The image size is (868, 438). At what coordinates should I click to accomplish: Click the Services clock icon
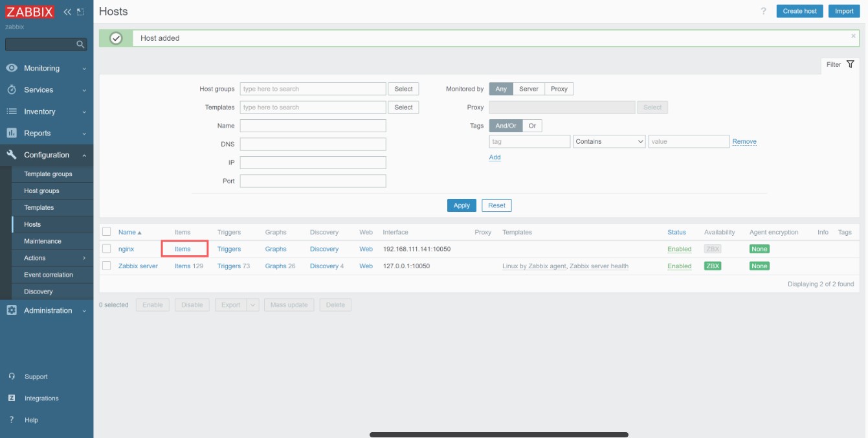[12, 89]
